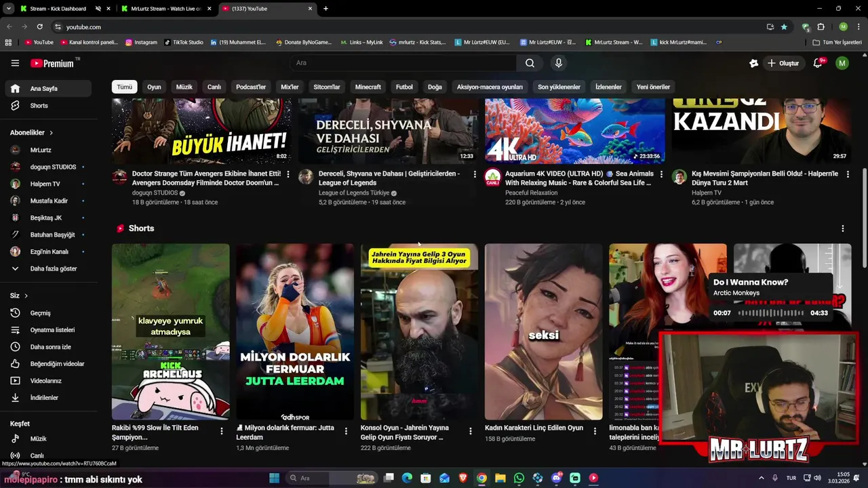Toggle the taskbar microphone tray icon

[775, 478]
